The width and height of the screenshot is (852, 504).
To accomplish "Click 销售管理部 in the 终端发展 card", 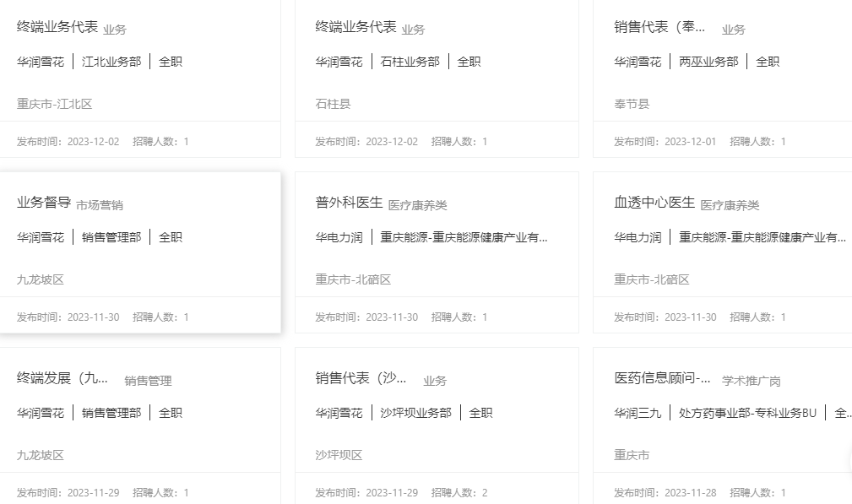I will (x=111, y=414).
